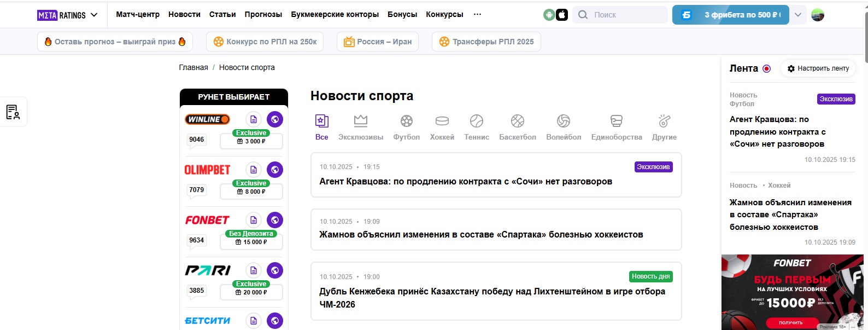Open Betcity review document icon
Screen dimensions: 868x330
pos(253,321)
